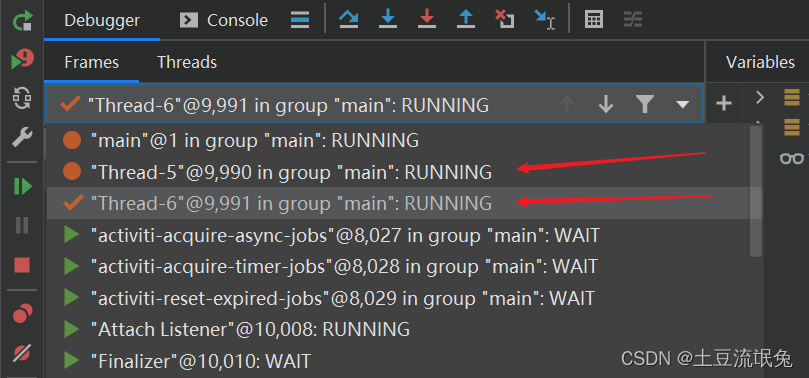Select the Threads tab
The image size is (809, 378).
(187, 62)
